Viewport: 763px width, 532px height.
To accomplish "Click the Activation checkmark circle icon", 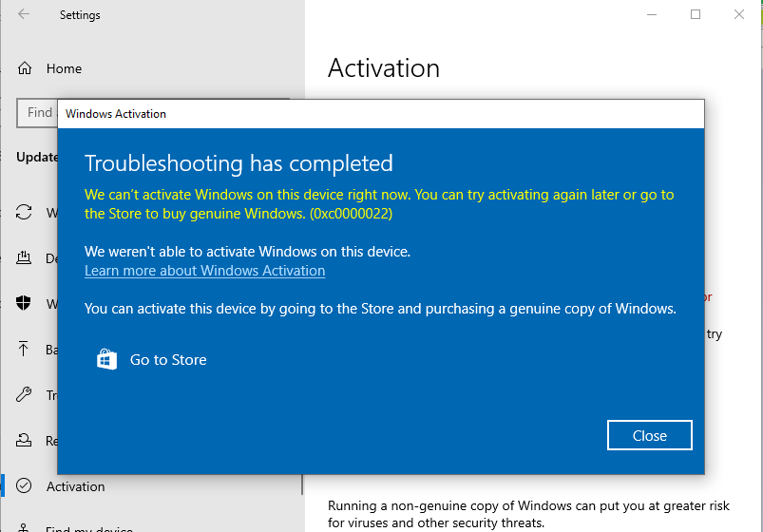I will tap(24, 485).
